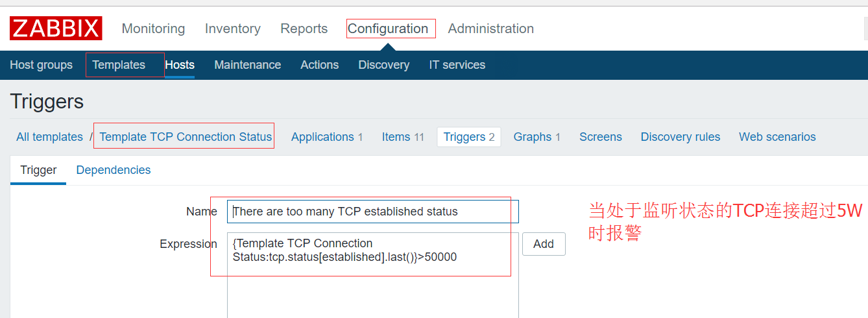Open the Web scenarios link
The height and width of the screenshot is (318, 868).
(x=777, y=137)
